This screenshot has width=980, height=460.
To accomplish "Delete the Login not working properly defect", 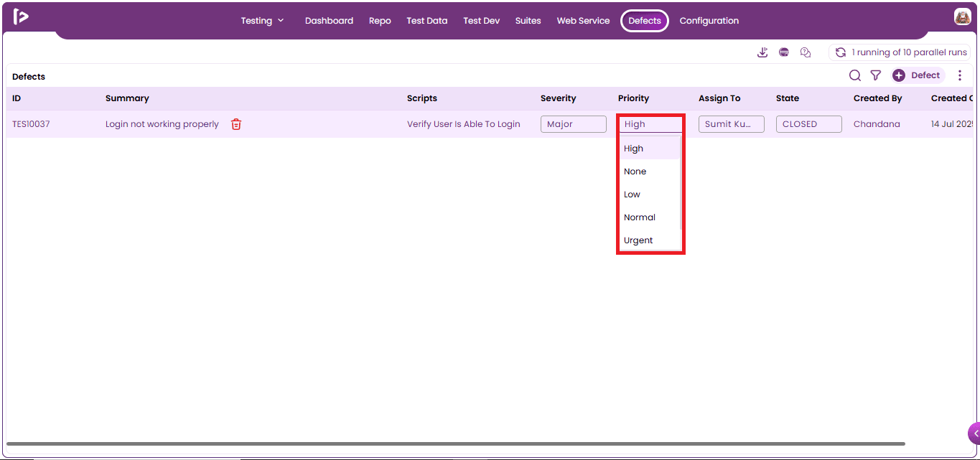I will 236,124.
